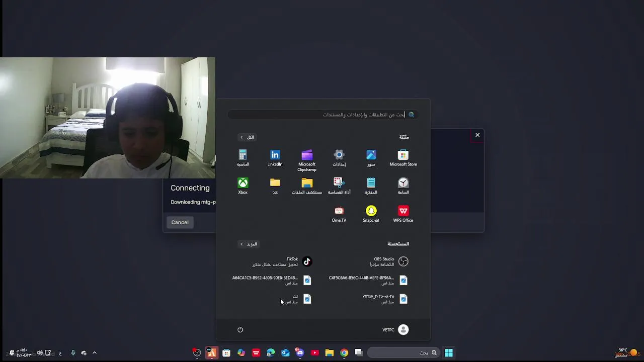The image size is (644, 362).
Task: Open File Explorer from taskbar
Action: pos(330,353)
